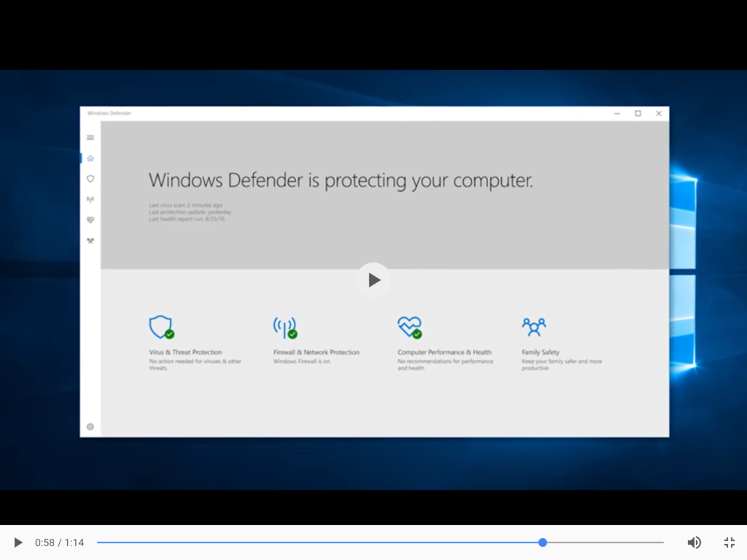Click the hamburger menu icon in Defender sidebar
The height and width of the screenshot is (560, 747).
click(90, 138)
